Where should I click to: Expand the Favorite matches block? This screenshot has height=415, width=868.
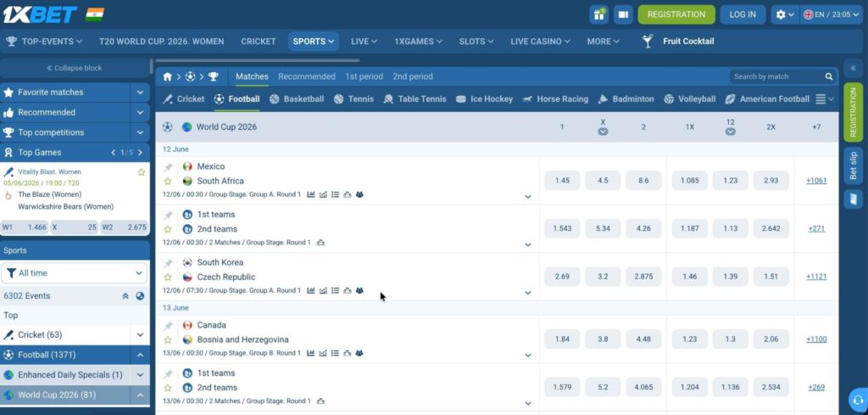click(140, 93)
